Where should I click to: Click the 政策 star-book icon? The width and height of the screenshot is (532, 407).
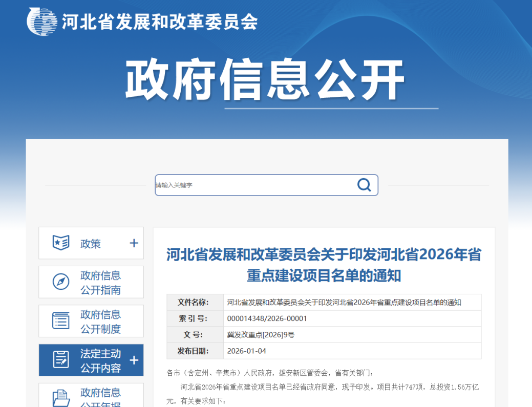[x=61, y=243]
